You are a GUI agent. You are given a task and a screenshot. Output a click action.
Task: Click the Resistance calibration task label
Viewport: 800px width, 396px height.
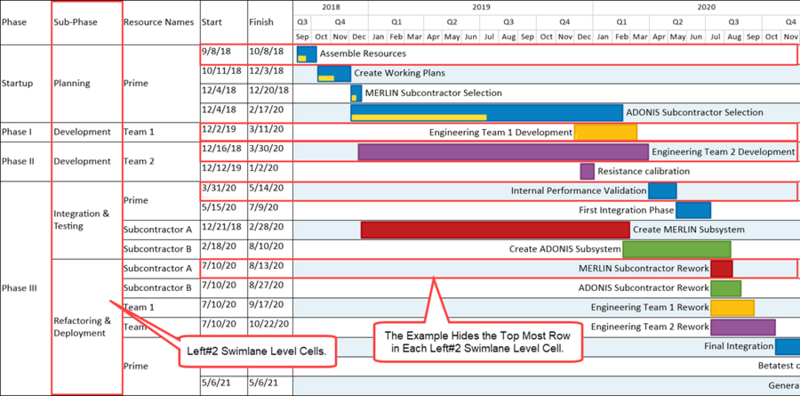643,171
